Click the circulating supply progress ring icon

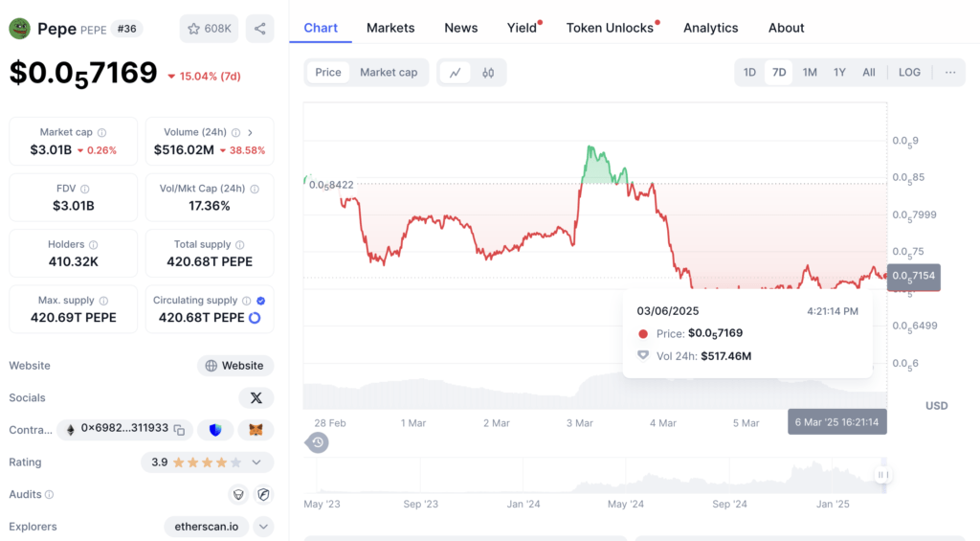[x=255, y=318]
